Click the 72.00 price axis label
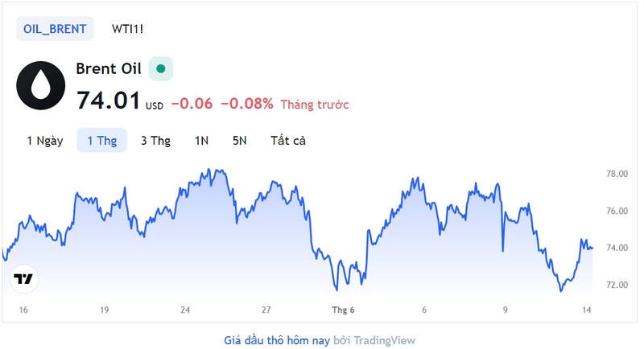 click(x=617, y=285)
